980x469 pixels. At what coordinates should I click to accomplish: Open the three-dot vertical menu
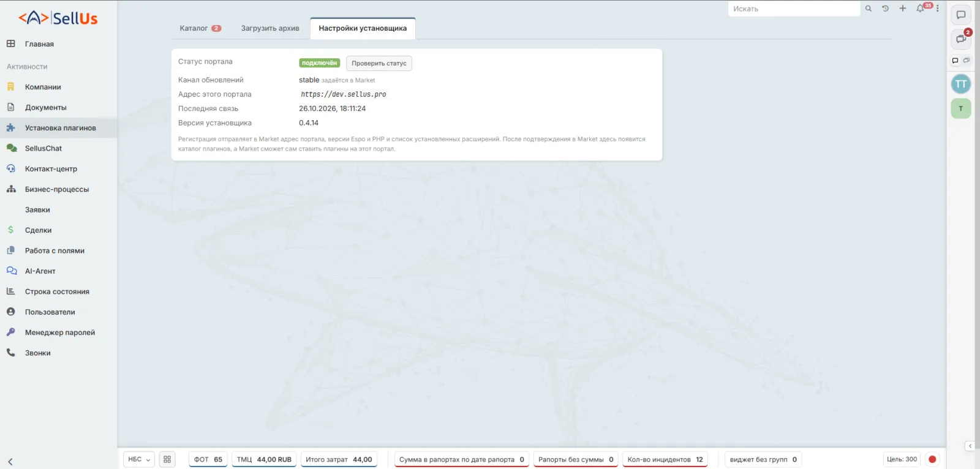(x=937, y=9)
